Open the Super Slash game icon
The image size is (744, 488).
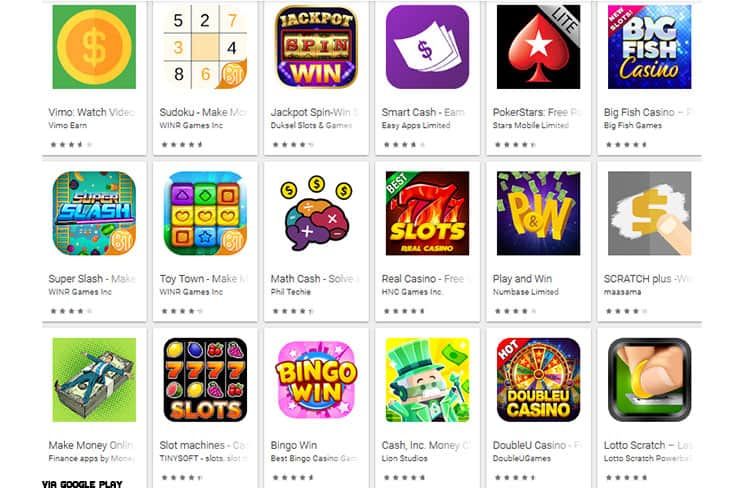(94, 213)
